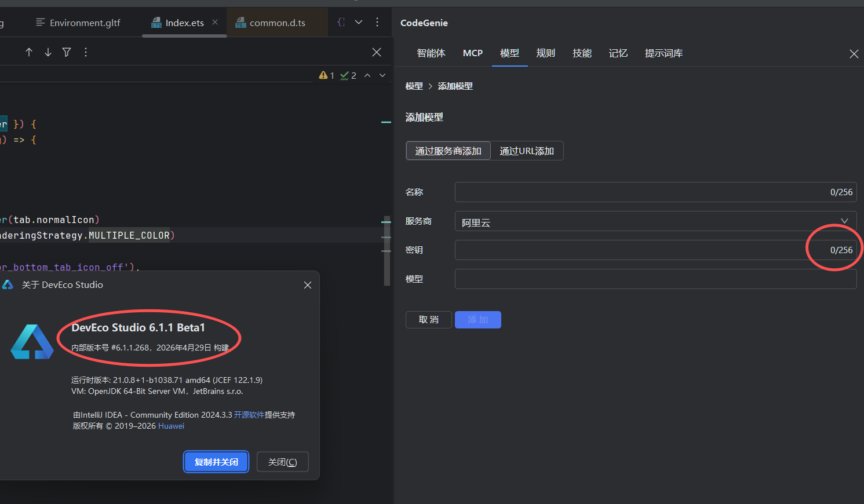Go to next highlighted problem chevron

click(x=382, y=75)
